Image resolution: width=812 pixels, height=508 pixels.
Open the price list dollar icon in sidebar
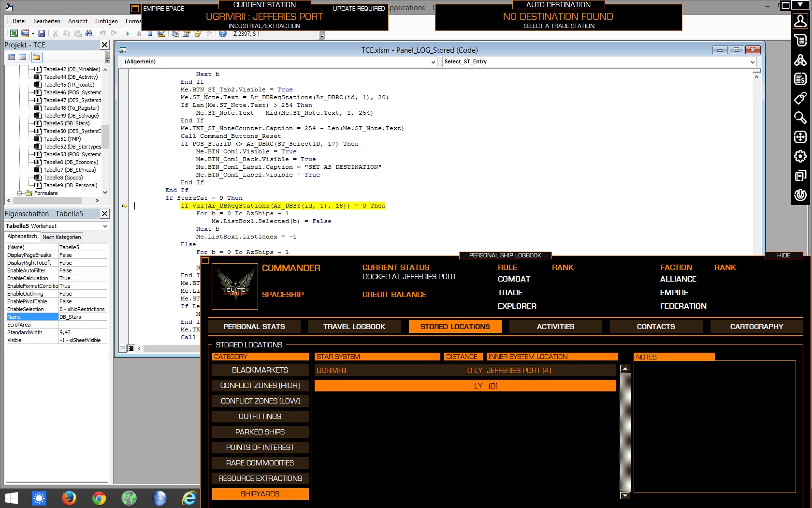(800, 79)
